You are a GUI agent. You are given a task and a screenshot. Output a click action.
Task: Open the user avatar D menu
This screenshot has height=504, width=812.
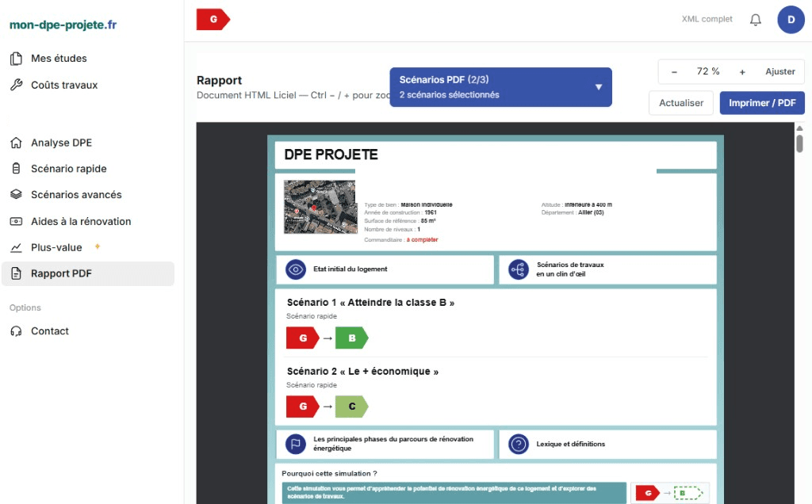(x=791, y=20)
